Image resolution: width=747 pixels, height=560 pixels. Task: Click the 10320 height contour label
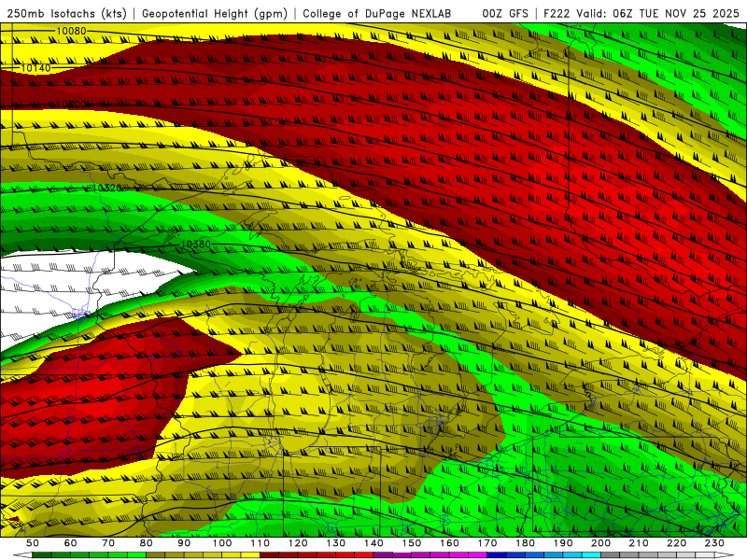tap(106, 189)
